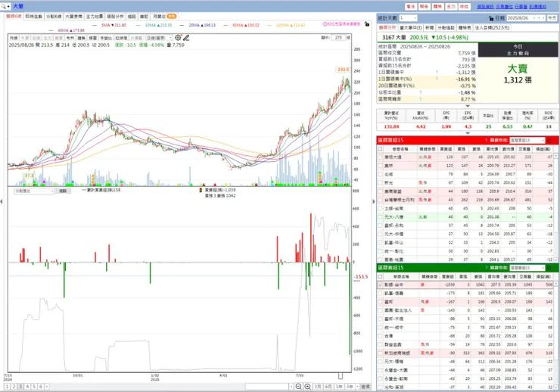The image size is (560, 392).
Task: Click the 顯示 275 bar count field
Action: click(x=338, y=38)
